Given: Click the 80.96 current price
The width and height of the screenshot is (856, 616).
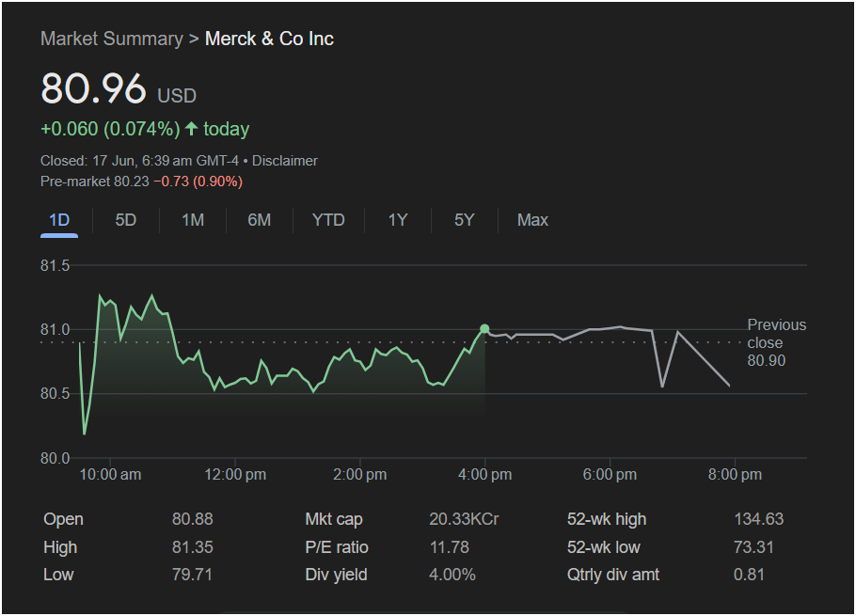Looking at the screenshot, I should point(93,88).
